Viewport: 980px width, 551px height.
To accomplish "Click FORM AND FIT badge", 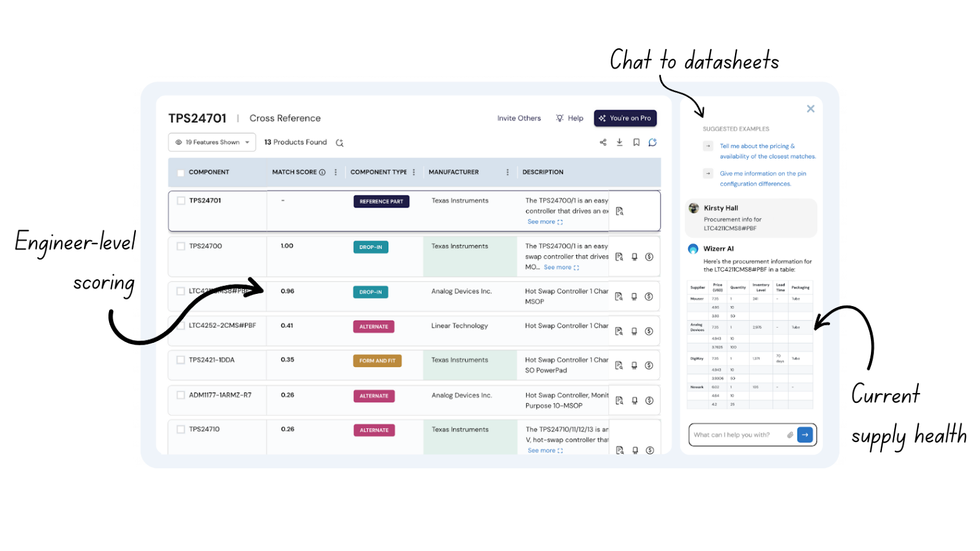I will tap(377, 361).
